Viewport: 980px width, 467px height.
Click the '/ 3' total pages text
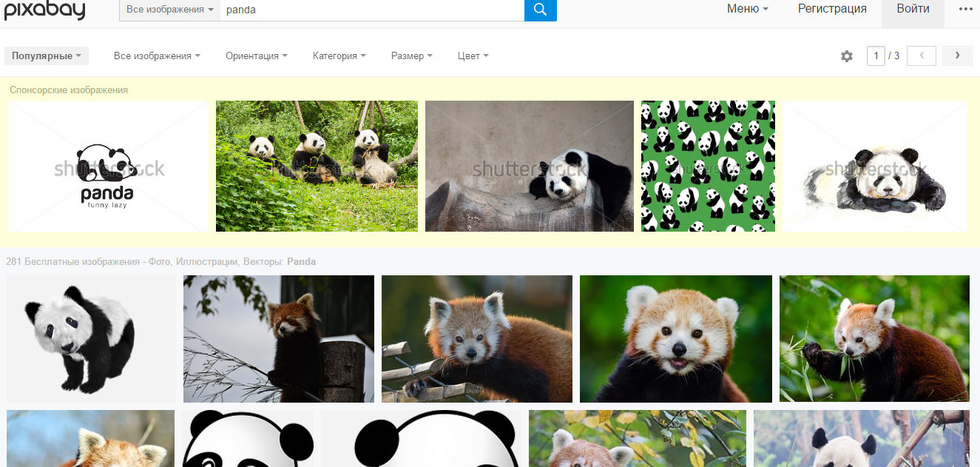(894, 56)
